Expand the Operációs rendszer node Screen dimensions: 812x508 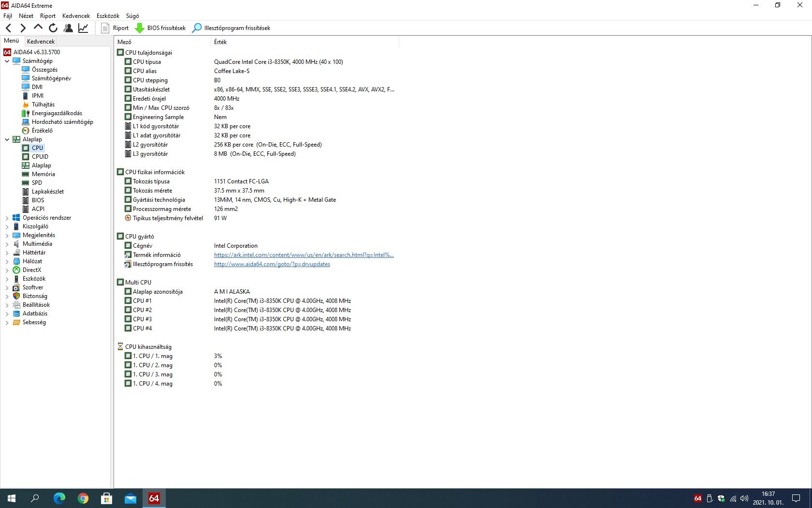[x=7, y=218]
